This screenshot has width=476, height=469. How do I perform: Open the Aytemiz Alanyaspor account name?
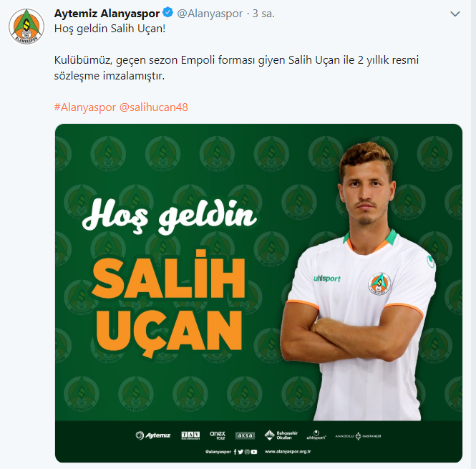(107, 14)
